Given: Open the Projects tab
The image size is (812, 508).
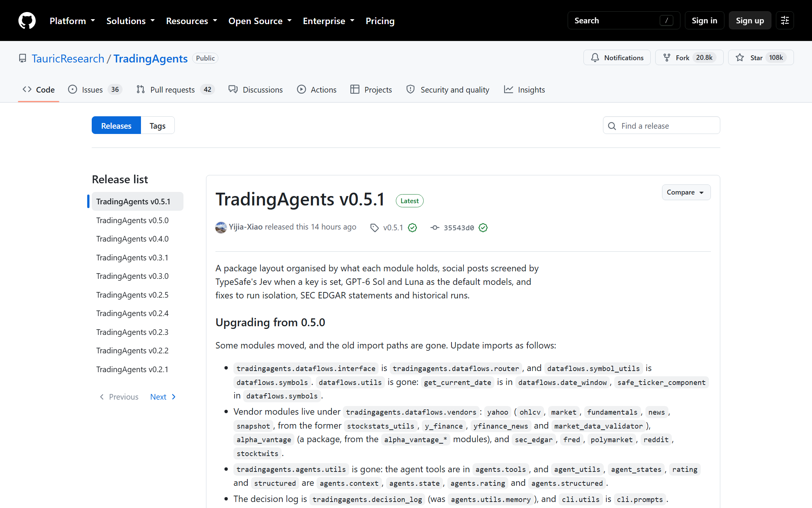Looking at the screenshot, I should pyautogui.click(x=371, y=90).
